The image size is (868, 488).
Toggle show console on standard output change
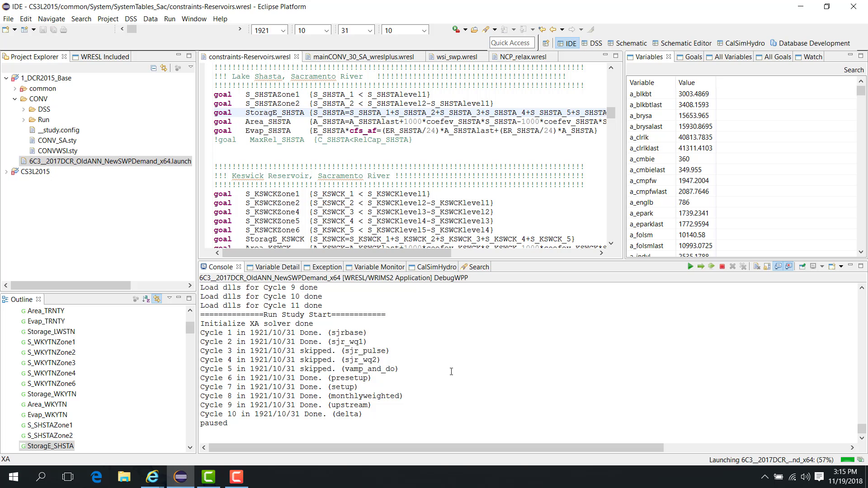point(778,266)
